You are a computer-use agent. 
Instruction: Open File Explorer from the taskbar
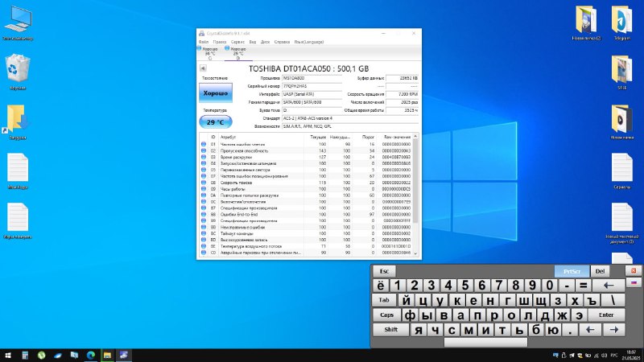pyautogui.click(x=107, y=355)
